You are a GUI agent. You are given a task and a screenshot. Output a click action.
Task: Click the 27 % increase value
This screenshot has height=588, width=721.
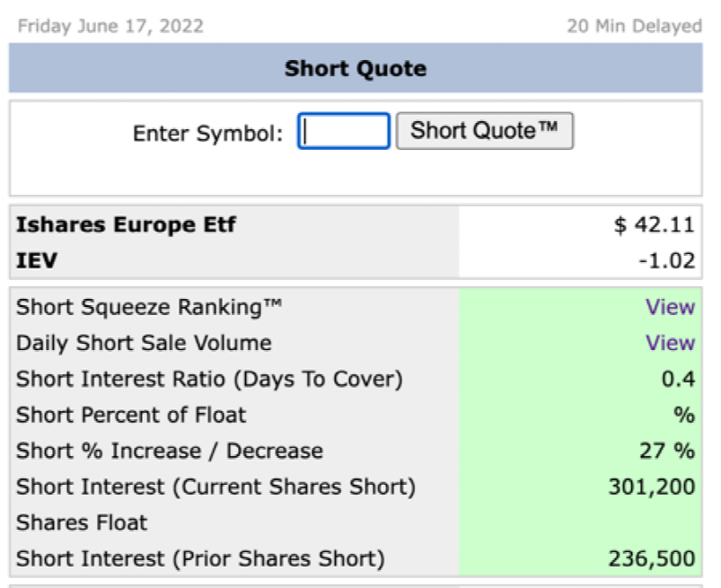click(667, 451)
